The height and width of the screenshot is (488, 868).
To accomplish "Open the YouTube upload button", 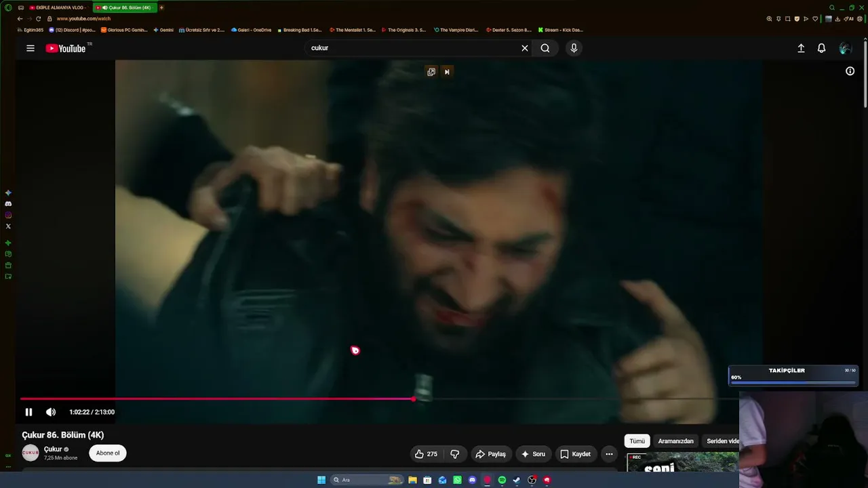I will (x=801, y=48).
